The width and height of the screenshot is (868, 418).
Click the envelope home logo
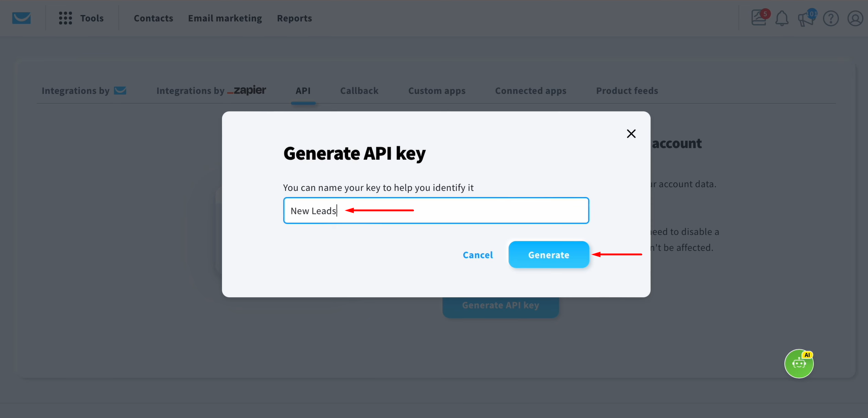[21, 18]
